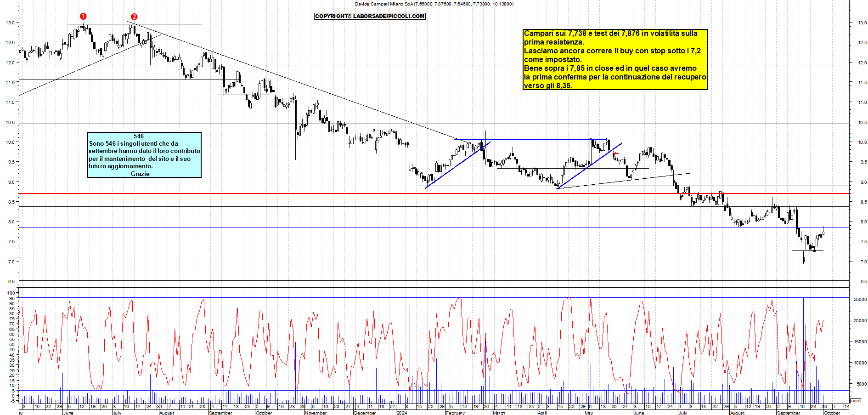Click the '2024' year label on the time axis
Screen dimensions: 868x415
click(x=402, y=413)
